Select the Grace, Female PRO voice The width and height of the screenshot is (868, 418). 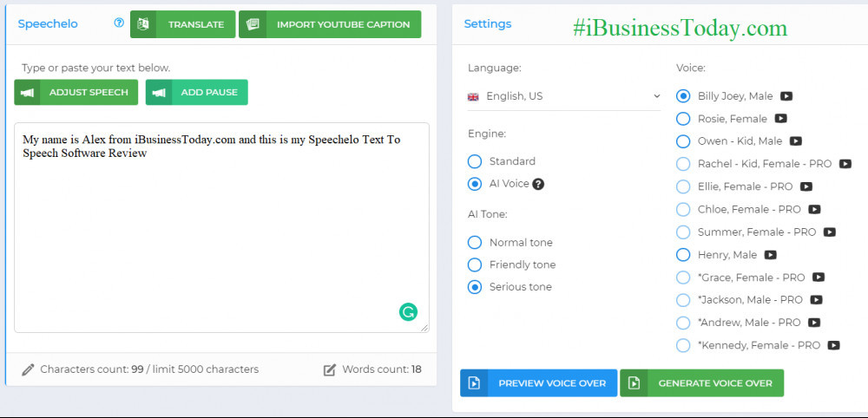[683, 278]
